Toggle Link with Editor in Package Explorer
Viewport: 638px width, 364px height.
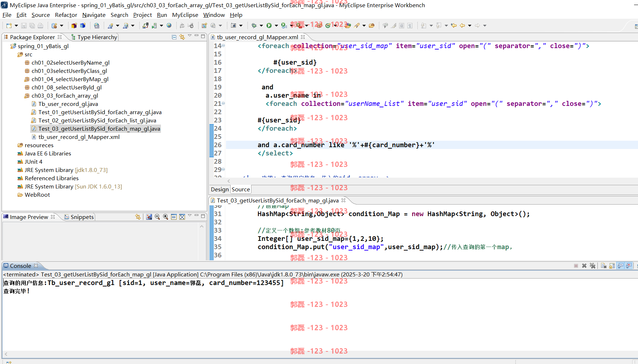click(x=182, y=37)
